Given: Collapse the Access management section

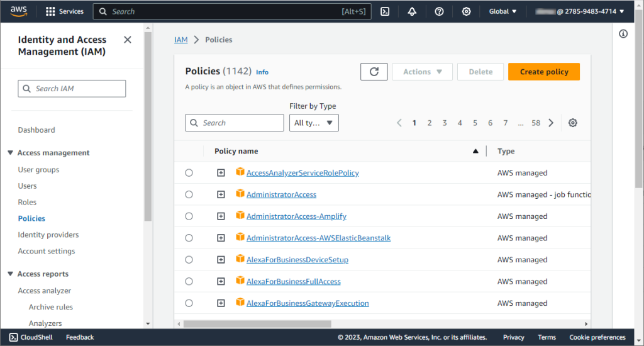Looking at the screenshot, I should [x=10, y=153].
